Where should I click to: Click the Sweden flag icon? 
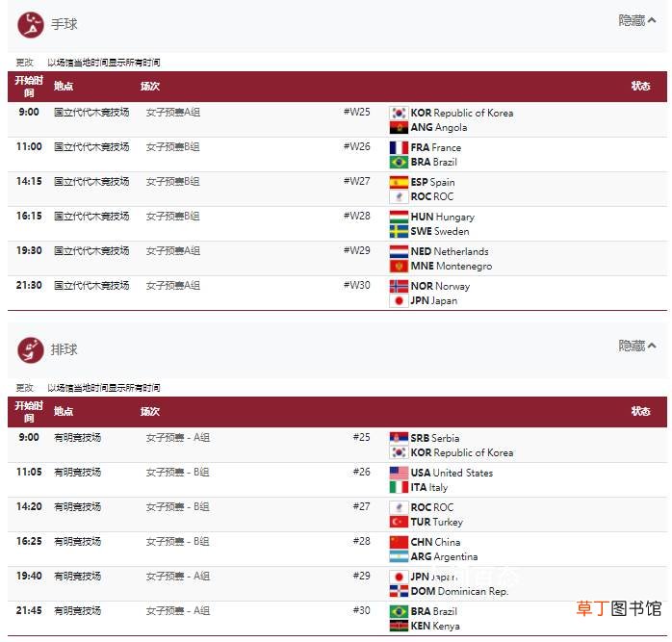399,231
